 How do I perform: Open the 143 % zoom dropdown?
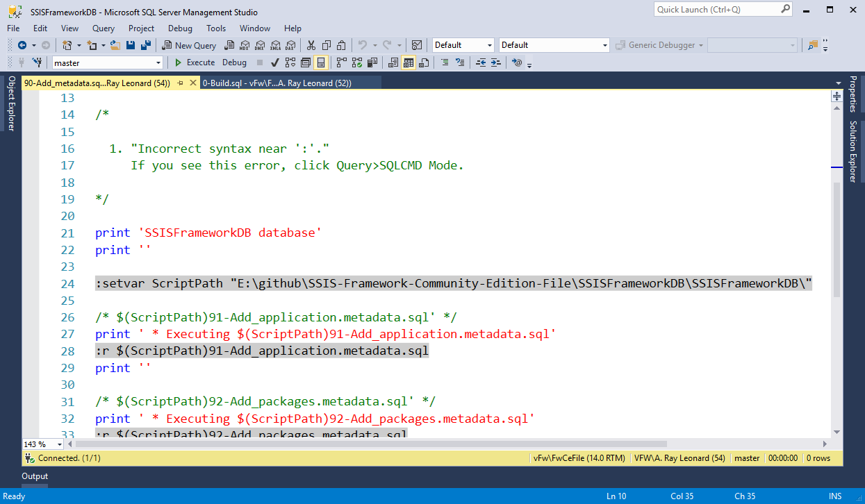(59, 444)
